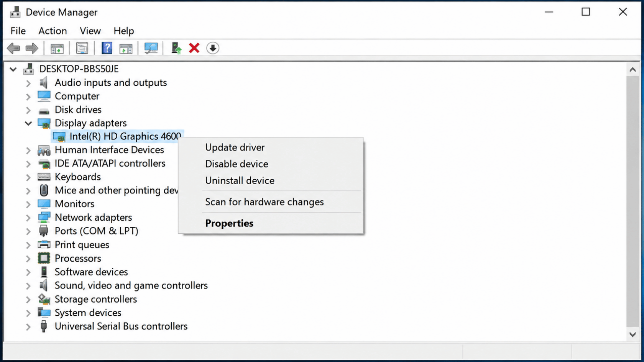The width and height of the screenshot is (644, 362).
Task: Click the Mice and other pointing devices icon
Action: pos(44,190)
